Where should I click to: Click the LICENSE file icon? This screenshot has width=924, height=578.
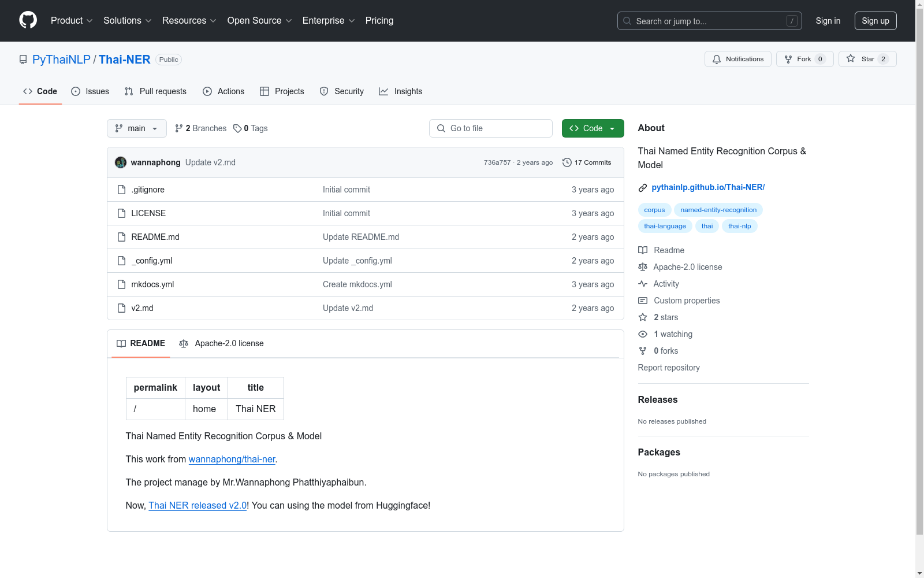click(x=121, y=213)
